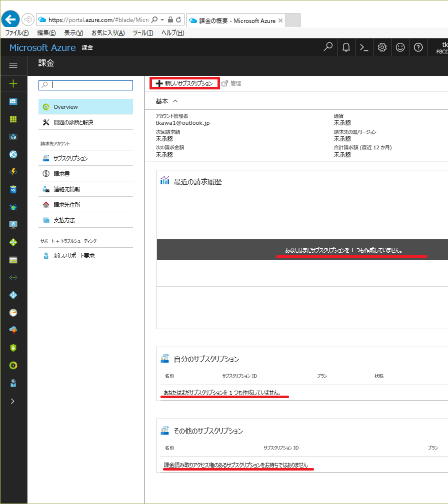
Task: Open the 表示(V) menu
Action: tap(73, 33)
